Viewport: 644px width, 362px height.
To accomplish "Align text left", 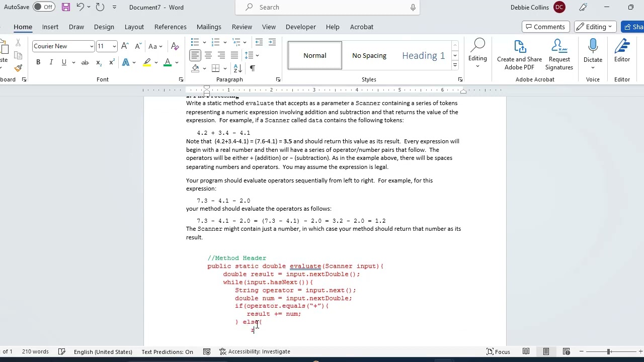I will pyautogui.click(x=195, y=55).
